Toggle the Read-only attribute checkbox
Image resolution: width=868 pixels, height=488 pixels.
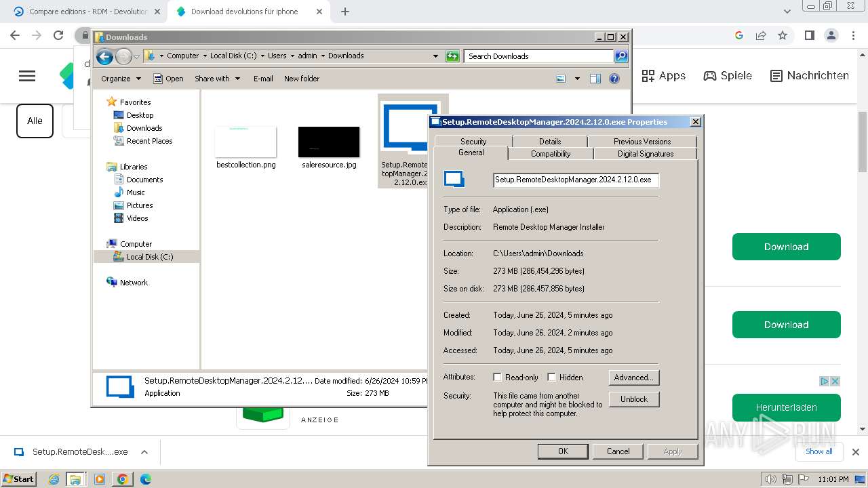click(x=497, y=378)
